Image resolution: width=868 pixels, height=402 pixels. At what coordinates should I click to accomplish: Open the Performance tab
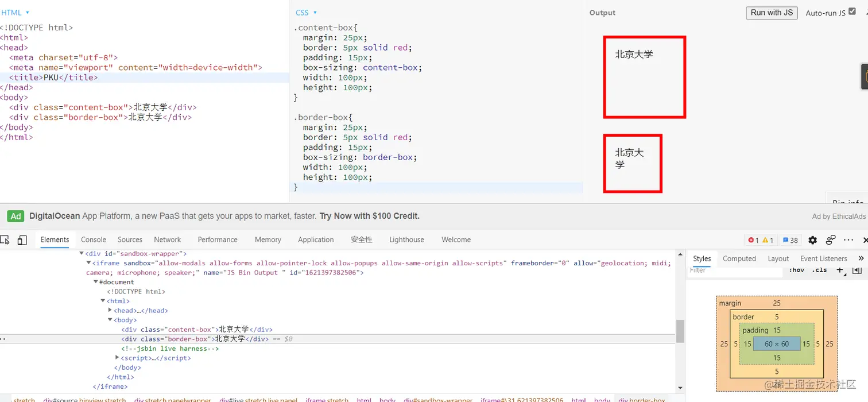point(218,239)
